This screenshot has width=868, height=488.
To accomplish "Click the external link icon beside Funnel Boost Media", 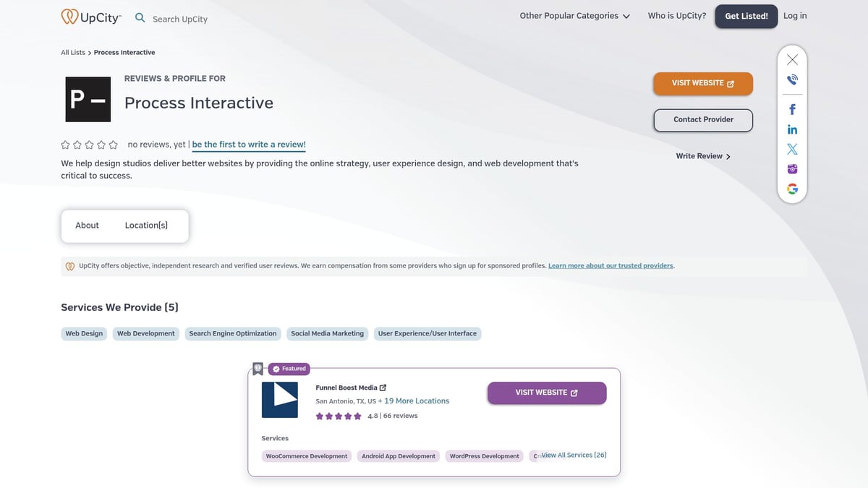I will (x=383, y=387).
